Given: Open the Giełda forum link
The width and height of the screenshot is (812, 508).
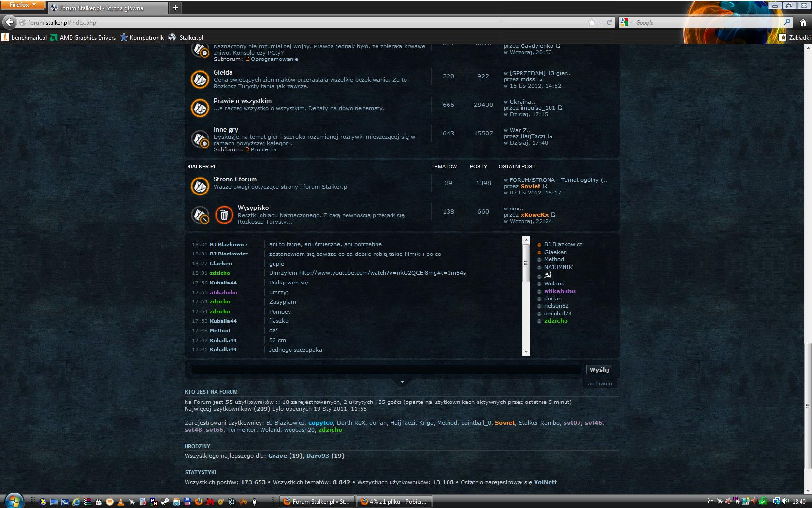Looking at the screenshot, I should (x=223, y=72).
